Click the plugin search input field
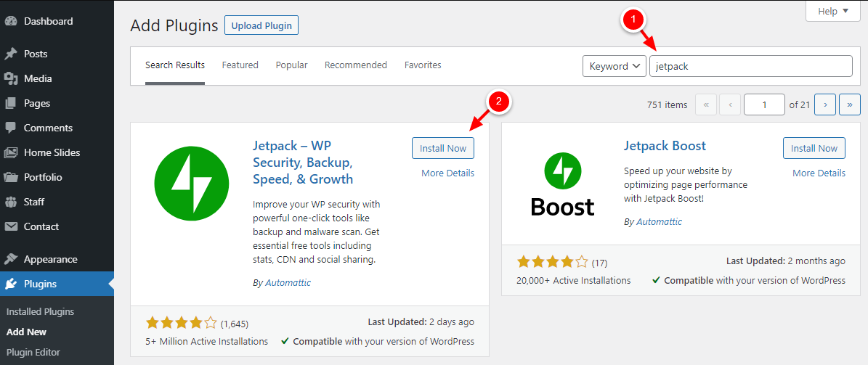Screen dimensions: 868x365 750,66
